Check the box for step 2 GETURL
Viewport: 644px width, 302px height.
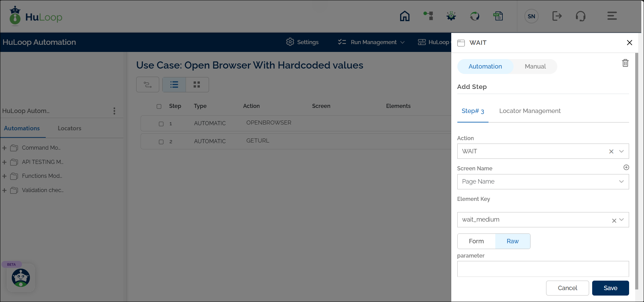click(x=161, y=142)
